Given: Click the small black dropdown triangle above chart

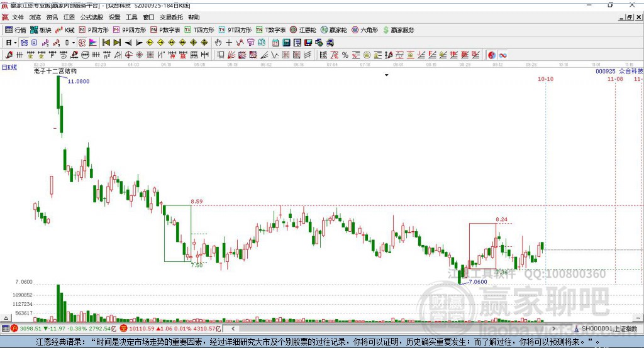Looking at the screenshot, I should tap(387, 75).
